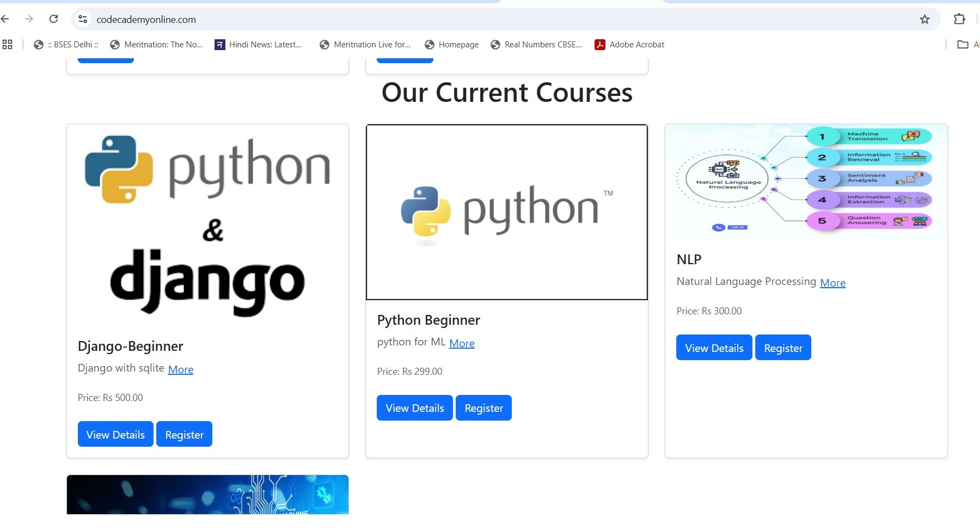Open the apps grid icon left of bookmarks
Image resolution: width=980 pixels, height=529 pixels.
[8, 44]
